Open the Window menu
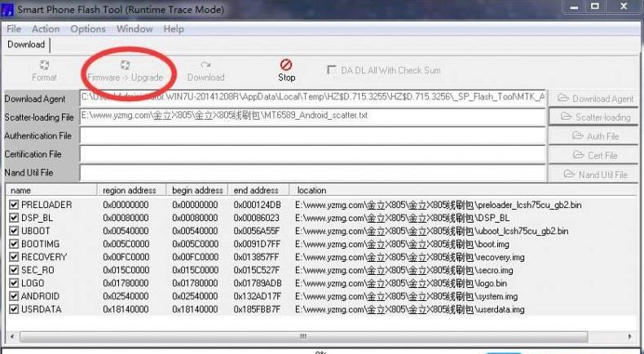This screenshot has height=354, width=644. click(135, 29)
